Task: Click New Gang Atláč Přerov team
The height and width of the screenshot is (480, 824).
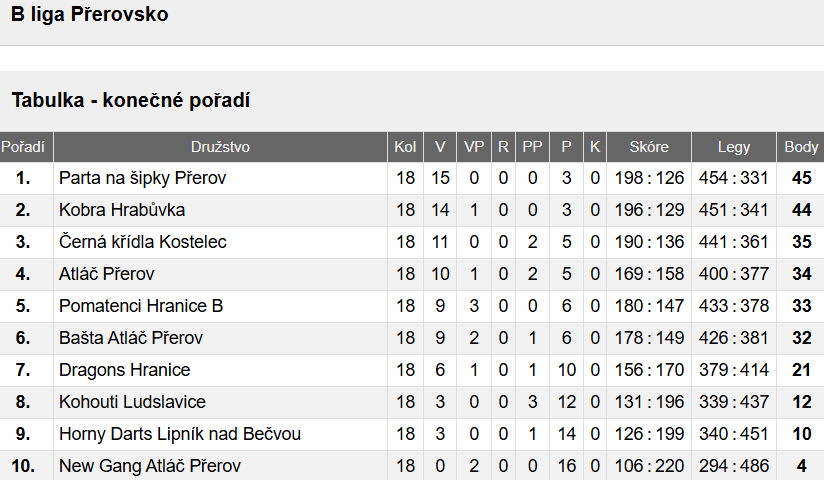Action: click(150, 466)
